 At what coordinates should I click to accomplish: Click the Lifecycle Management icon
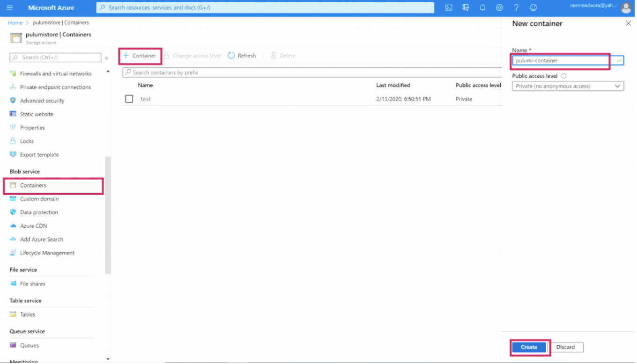point(13,254)
